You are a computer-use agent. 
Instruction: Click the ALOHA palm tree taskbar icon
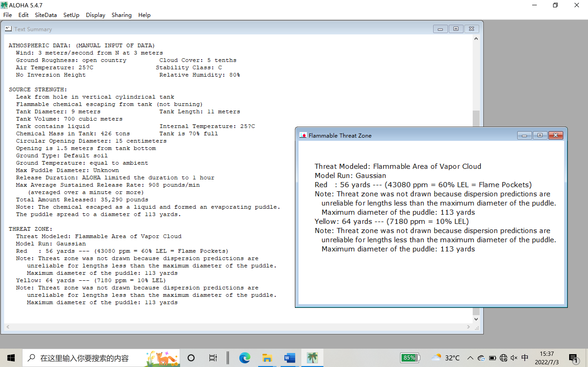(312, 358)
